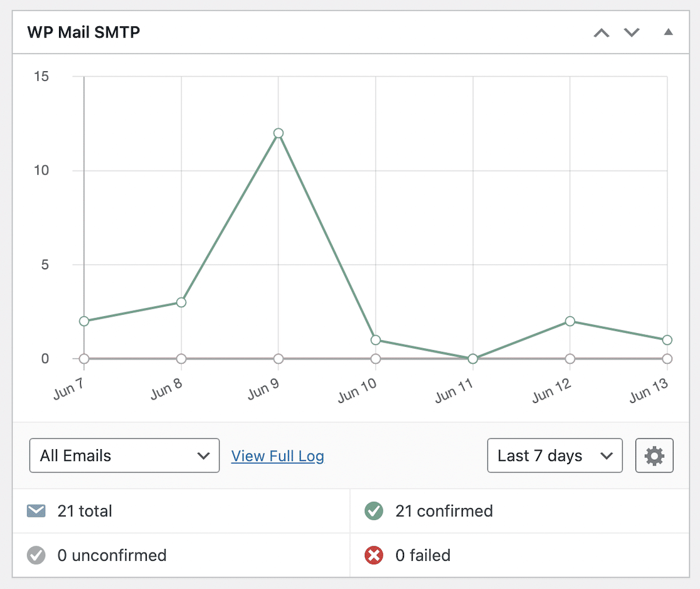
Task: Open the Last 7 days dropdown
Action: pos(554,456)
